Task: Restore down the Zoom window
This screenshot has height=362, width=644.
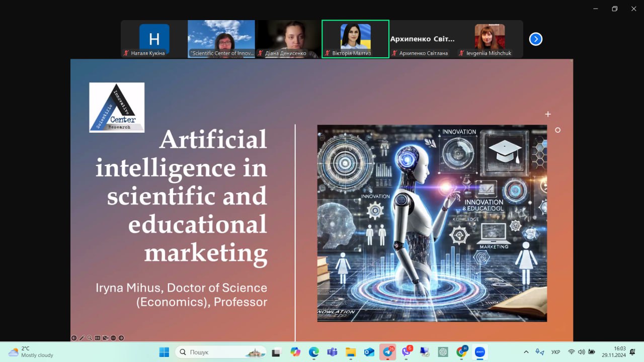Action: (x=614, y=9)
